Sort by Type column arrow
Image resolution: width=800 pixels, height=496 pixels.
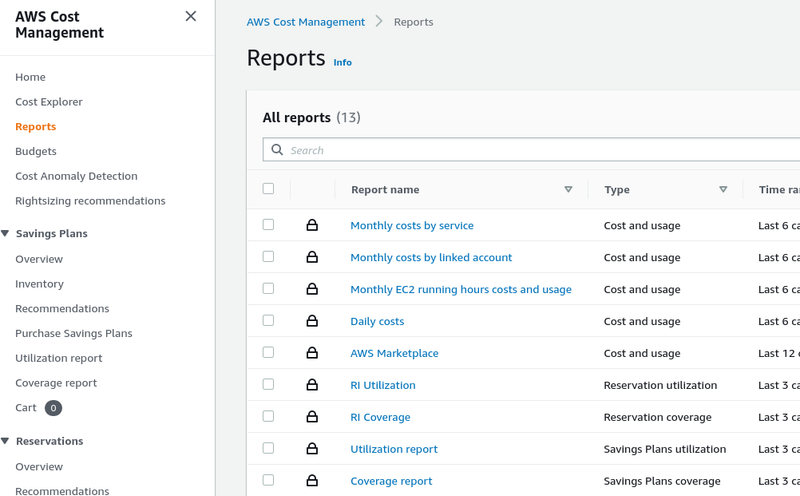(723, 190)
